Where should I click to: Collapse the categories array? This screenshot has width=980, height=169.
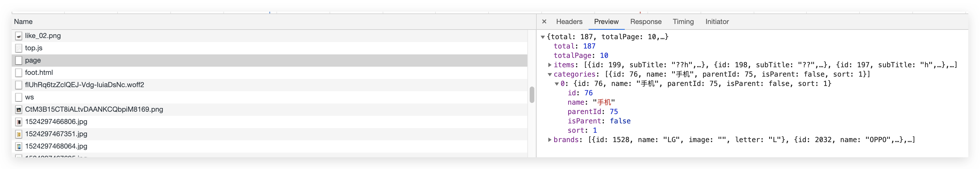click(x=550, y=74)
